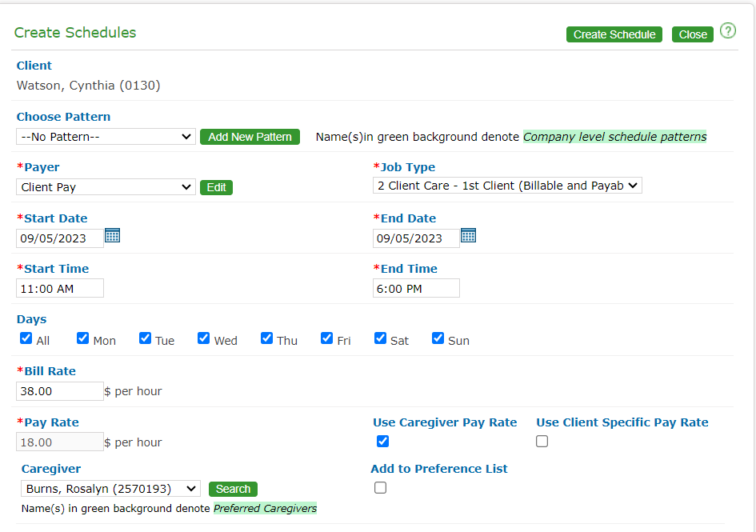The image size is (756, 532).
Task: Expand the Choose Pattern dropdown
Action: [106, 137]
